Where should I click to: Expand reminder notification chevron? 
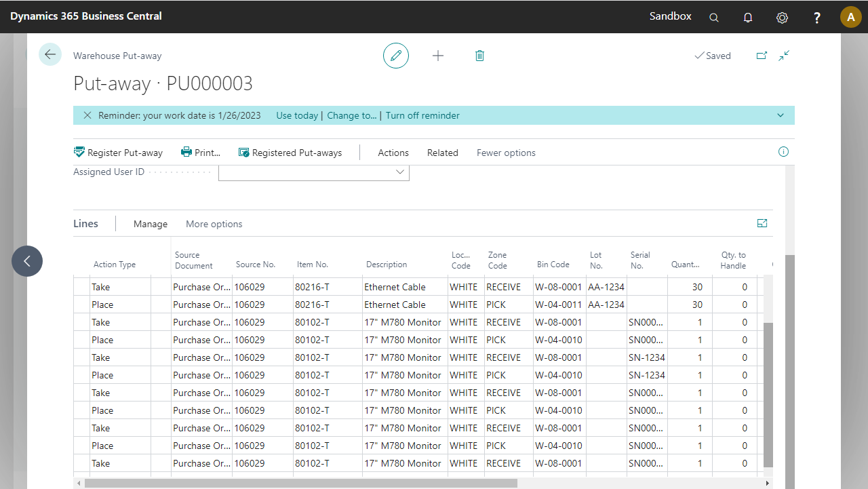pyautogui.click(x=781, y=115)
